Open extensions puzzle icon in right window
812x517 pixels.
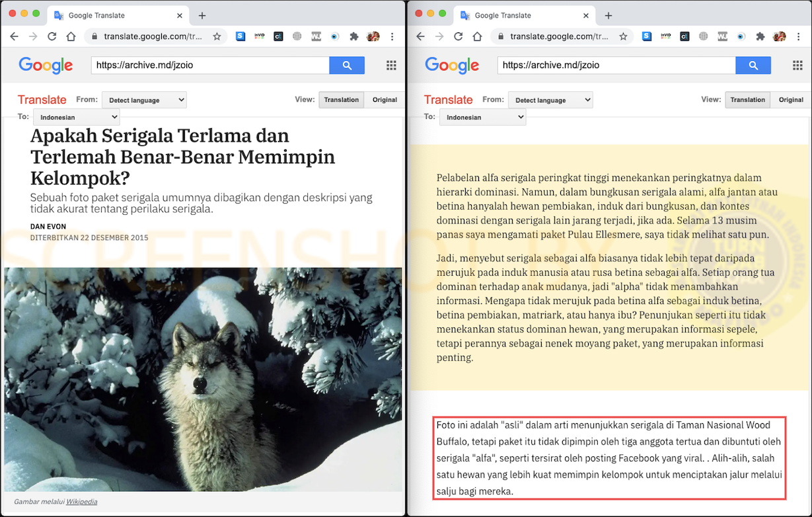click(760, 36)
